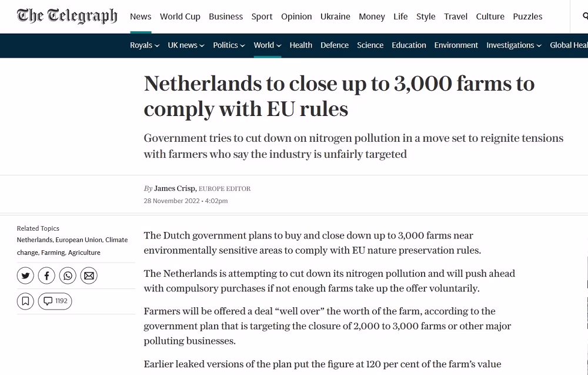Switch to the Environment tab
Image resolution: width=588 pixels, height=375 pixels.
point(456,45)
